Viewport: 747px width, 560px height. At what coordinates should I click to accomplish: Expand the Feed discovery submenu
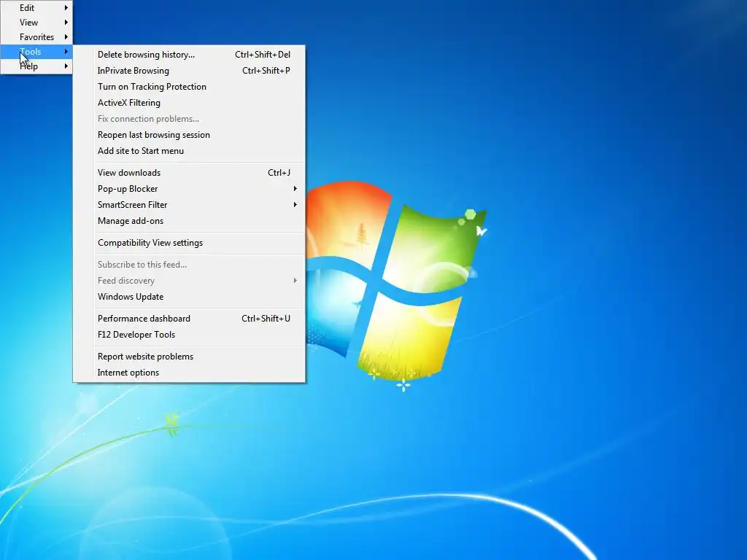[x=189, y=281]
